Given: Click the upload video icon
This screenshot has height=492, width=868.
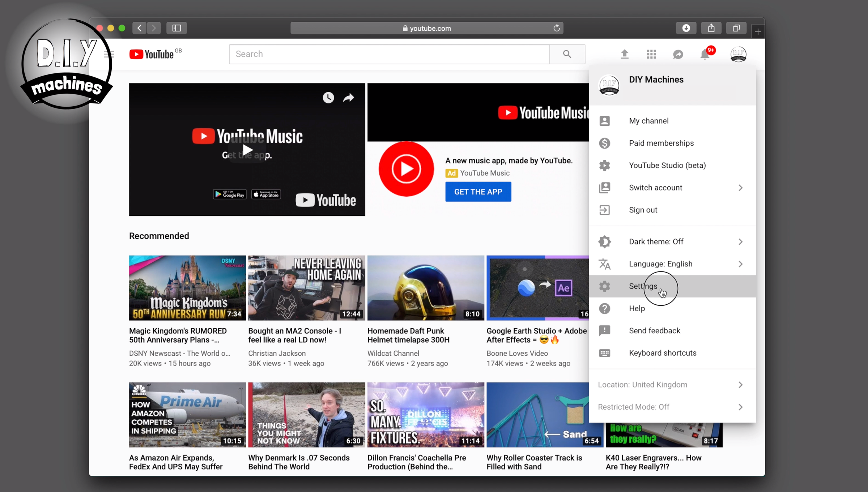Looking at the screenshot, I should (625, 54).
